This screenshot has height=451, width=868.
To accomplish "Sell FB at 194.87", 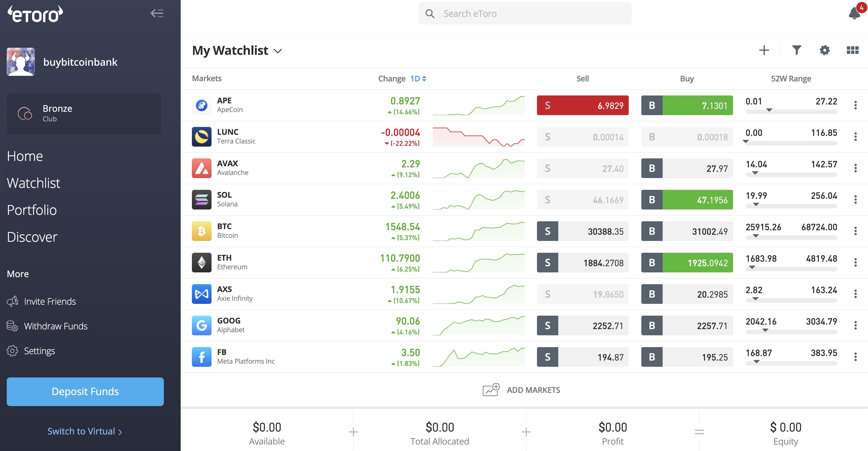I will click(583, 357).
